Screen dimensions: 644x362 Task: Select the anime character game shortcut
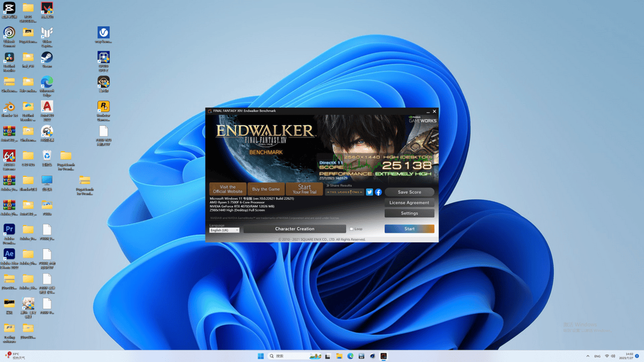(28, 308)
